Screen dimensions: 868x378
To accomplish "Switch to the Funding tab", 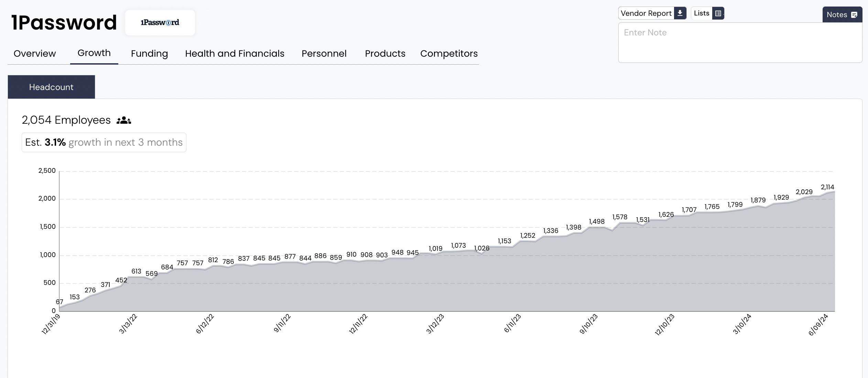I will pos(149,54).
